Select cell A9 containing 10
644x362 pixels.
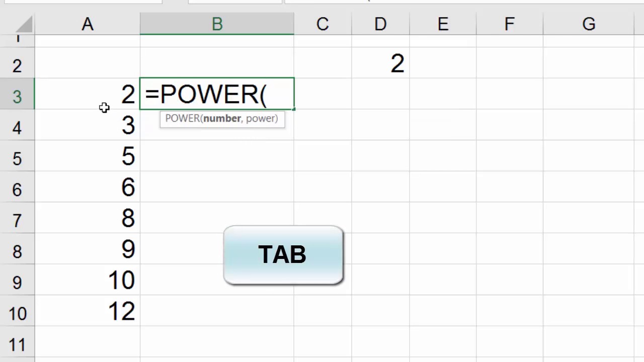pyautogui.click(x=88, y=280)
